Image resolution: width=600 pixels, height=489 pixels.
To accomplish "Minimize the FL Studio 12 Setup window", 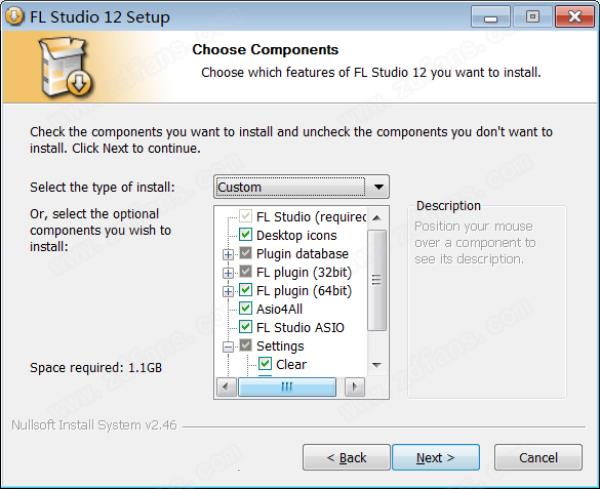I will coord(491,17).
